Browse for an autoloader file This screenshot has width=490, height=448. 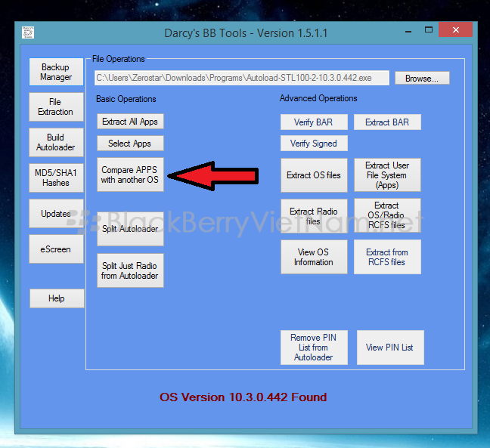pyautogui.click(x=422, y=78)
